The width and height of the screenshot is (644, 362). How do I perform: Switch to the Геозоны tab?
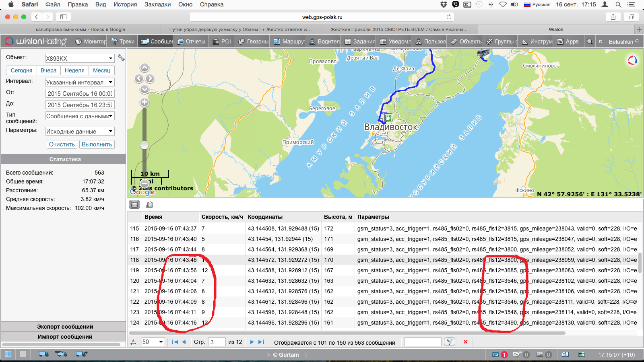click(x=253, y=41)
